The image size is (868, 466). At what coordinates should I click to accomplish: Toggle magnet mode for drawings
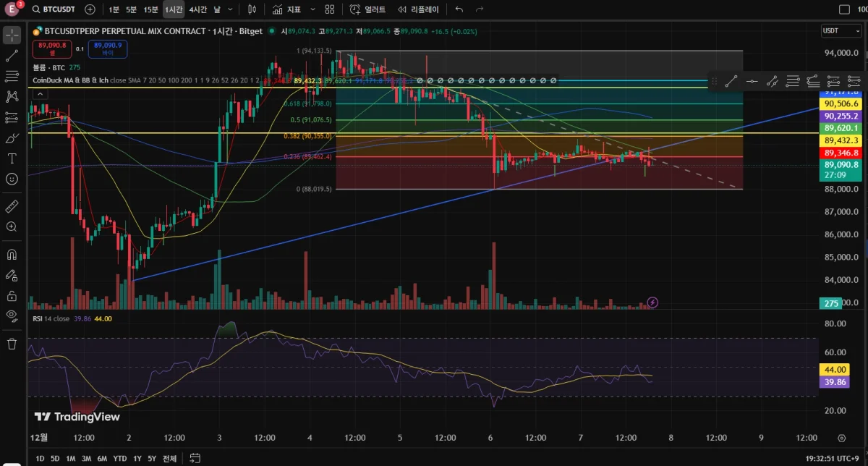(12, 255)
